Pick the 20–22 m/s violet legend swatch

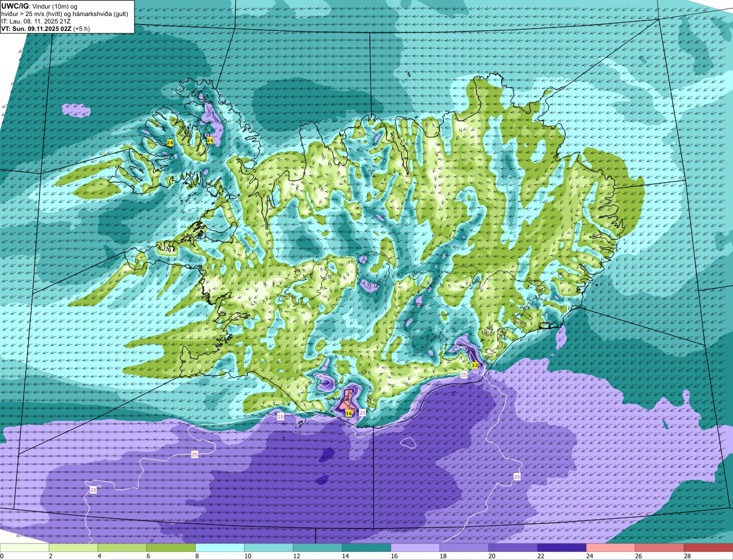(x=513, y=548)
